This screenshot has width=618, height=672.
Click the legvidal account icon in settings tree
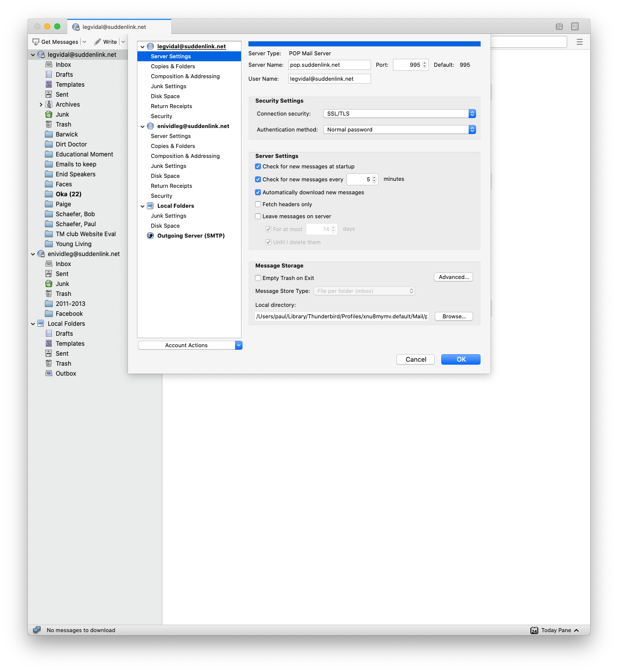[150, 46]
